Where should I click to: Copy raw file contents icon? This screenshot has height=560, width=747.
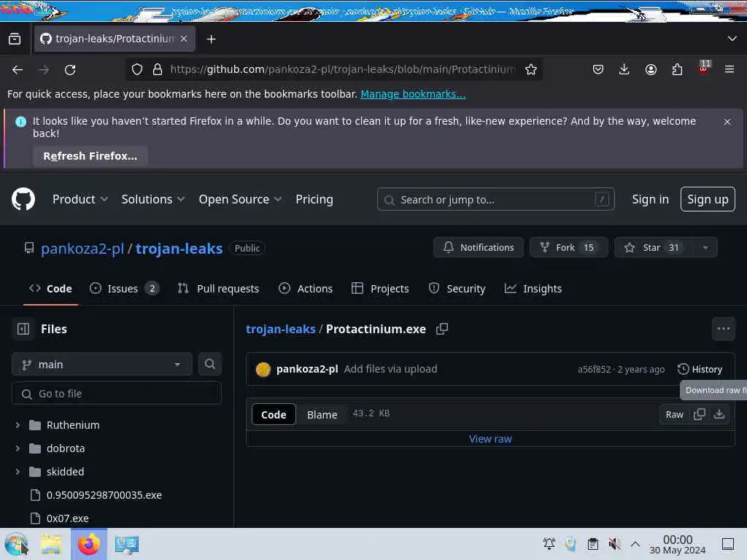700,414
